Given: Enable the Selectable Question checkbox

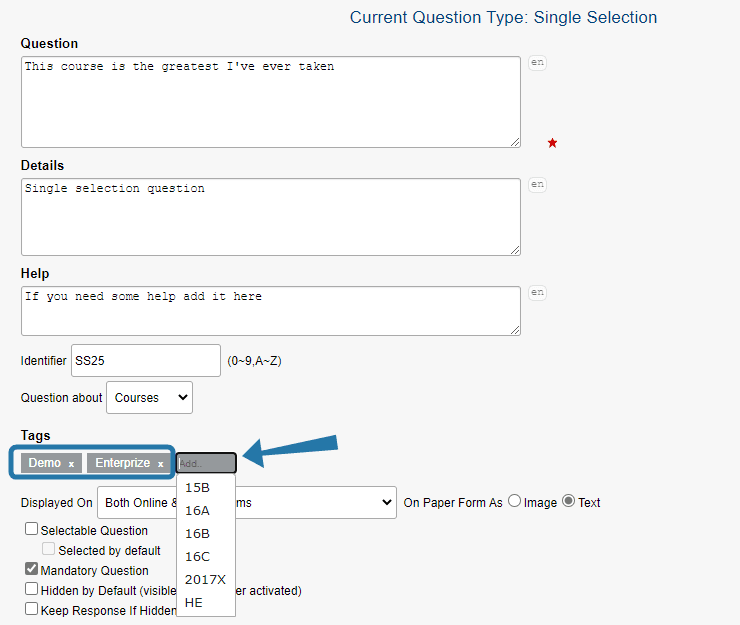Looking at the screenshot, I should pyautogui.click(x=32, y=530).
